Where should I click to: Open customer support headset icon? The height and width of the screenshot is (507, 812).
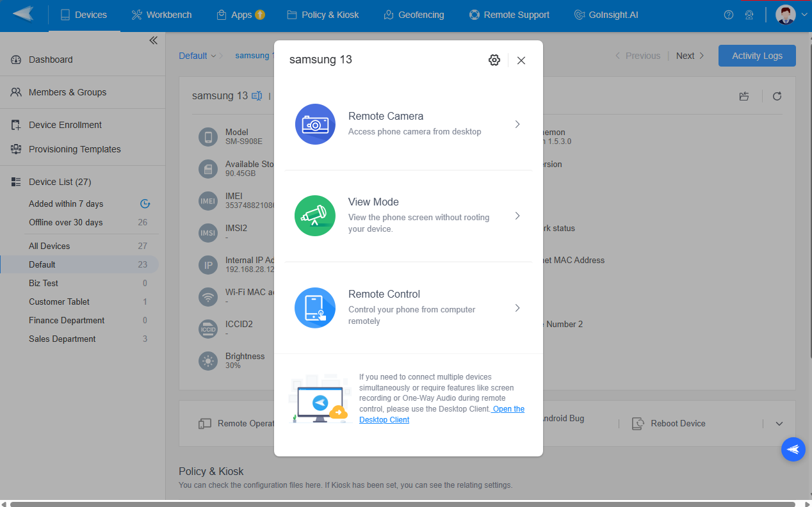click(x=749, y=15)
